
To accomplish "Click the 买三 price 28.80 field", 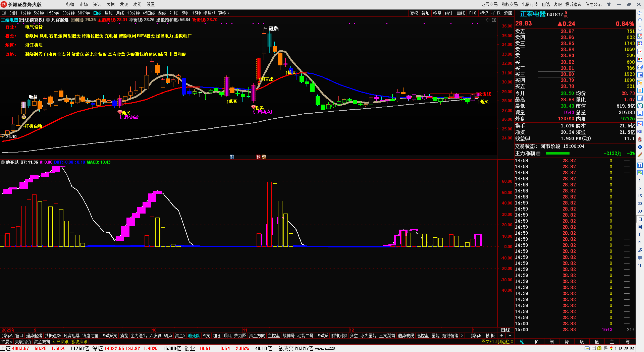I will [x=556, y=74].
